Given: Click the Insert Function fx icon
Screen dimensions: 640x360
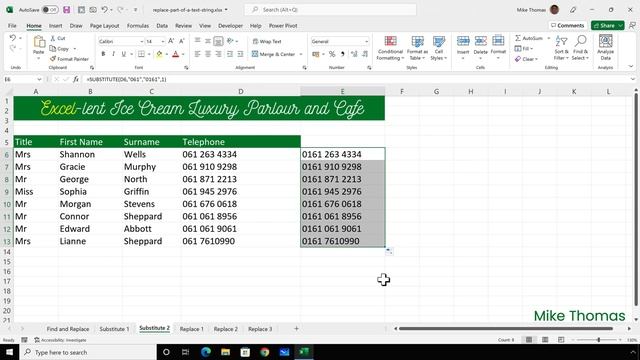Looking at the screenshot, I should (76, 79).
